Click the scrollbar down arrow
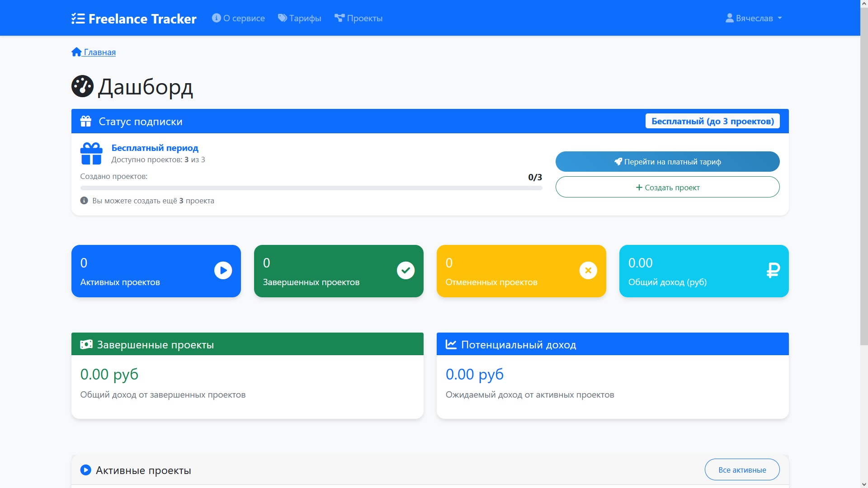 tap(864, 484)
